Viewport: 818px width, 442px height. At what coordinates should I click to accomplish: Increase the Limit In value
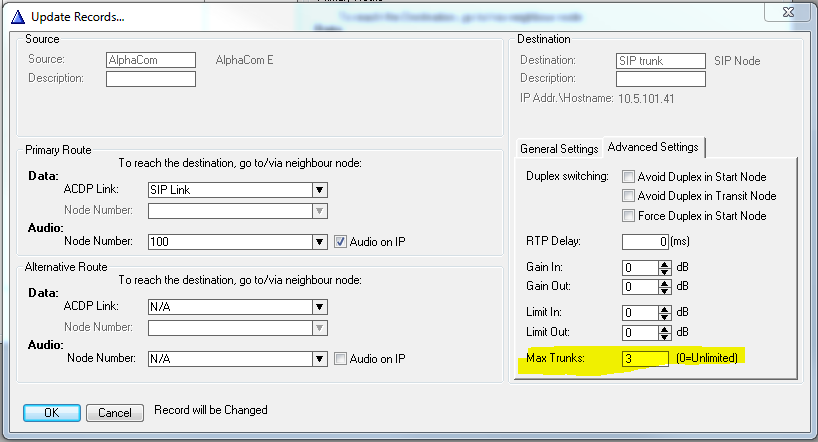point(664,309)
